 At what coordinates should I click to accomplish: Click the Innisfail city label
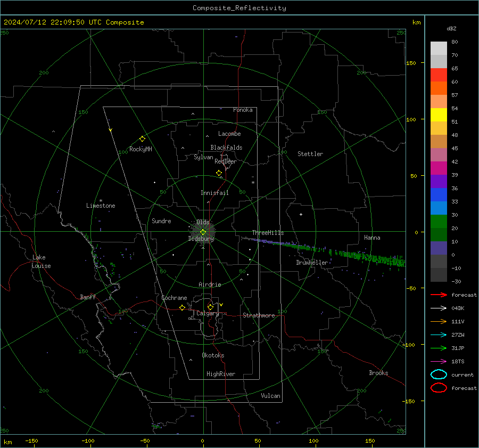[x=214, y=193]
